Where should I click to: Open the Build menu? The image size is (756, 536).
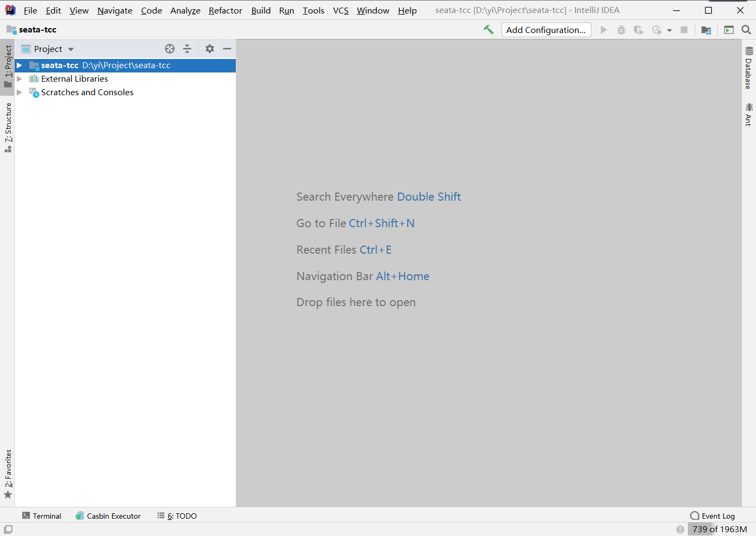[261, 10]
